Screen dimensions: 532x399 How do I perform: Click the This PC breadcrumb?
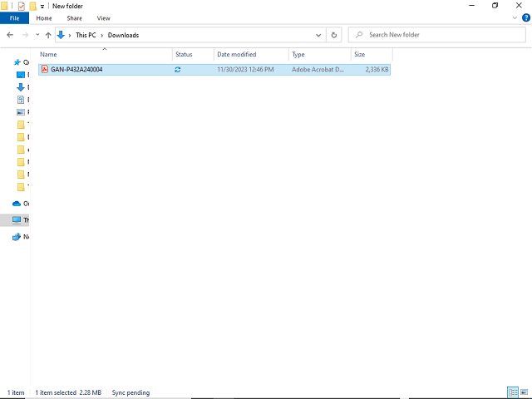tap(86, 35)
